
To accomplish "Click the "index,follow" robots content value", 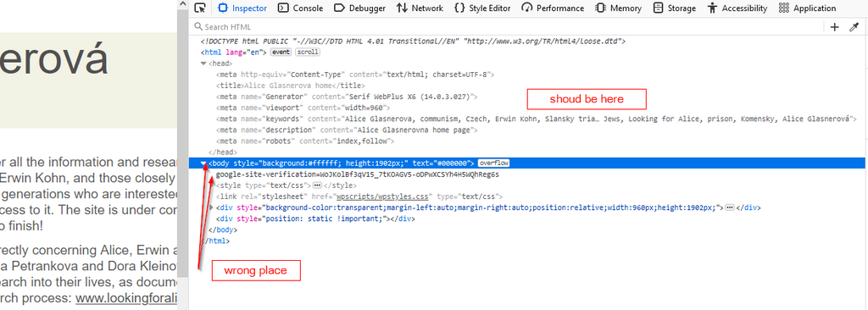I will [x=365, y=141].
